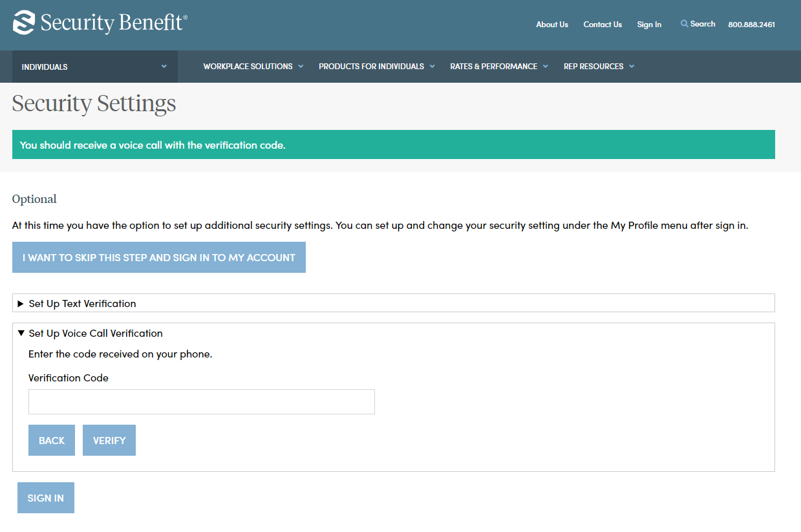This screenshot has height=532, width=801.
Task: Click the SIGN IN button at bottom
Action: pyautogui.click(x=46, y=498)
